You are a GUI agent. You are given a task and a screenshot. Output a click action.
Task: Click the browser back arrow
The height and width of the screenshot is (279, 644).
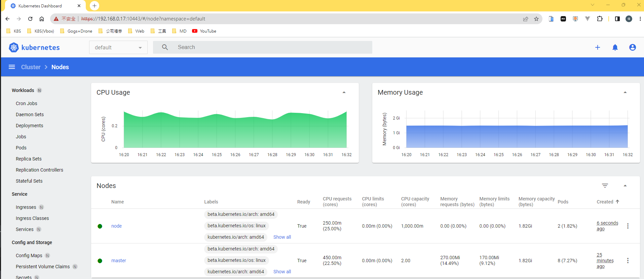[x=7, y=19]
